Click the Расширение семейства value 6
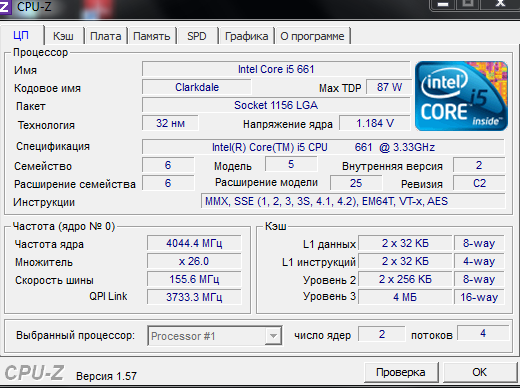The image size is (520, 388). click(x=168, y=183)
